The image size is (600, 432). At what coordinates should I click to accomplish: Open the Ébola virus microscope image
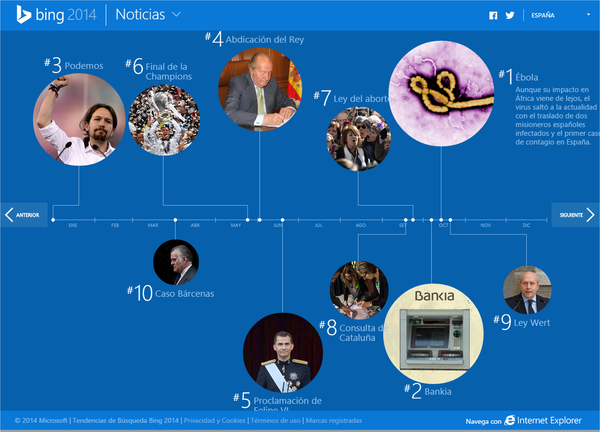click(441, 93)
